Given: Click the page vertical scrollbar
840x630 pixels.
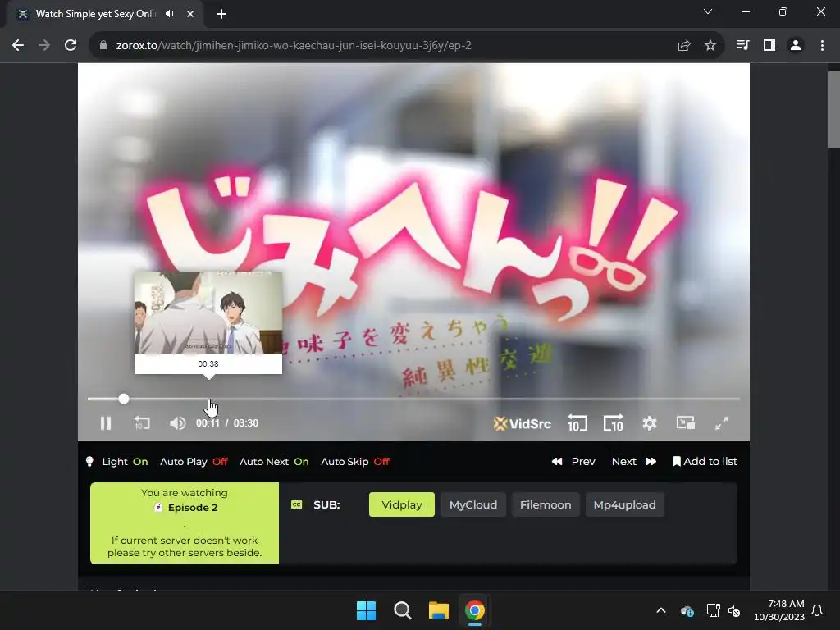Looking at the screenshot, I should pyautogui.click(x=833, y=110).
